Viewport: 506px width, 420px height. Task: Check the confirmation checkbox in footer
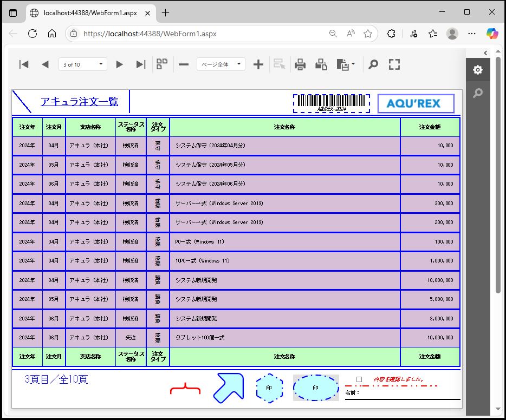click(x=359, y=379)
